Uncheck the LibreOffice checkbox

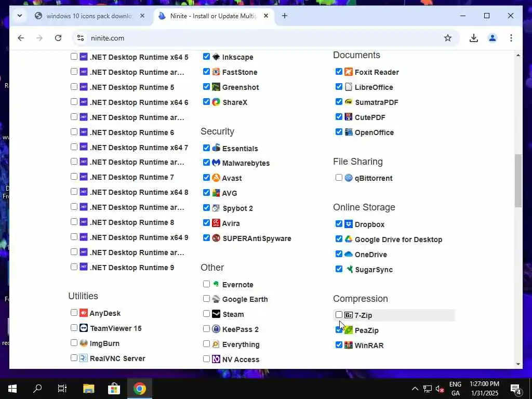(x=339, y=87)
